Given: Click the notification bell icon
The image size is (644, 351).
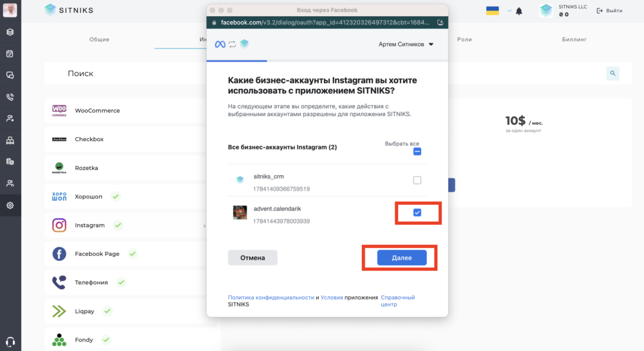Looking at the screenshot, I should pos(519,11).
